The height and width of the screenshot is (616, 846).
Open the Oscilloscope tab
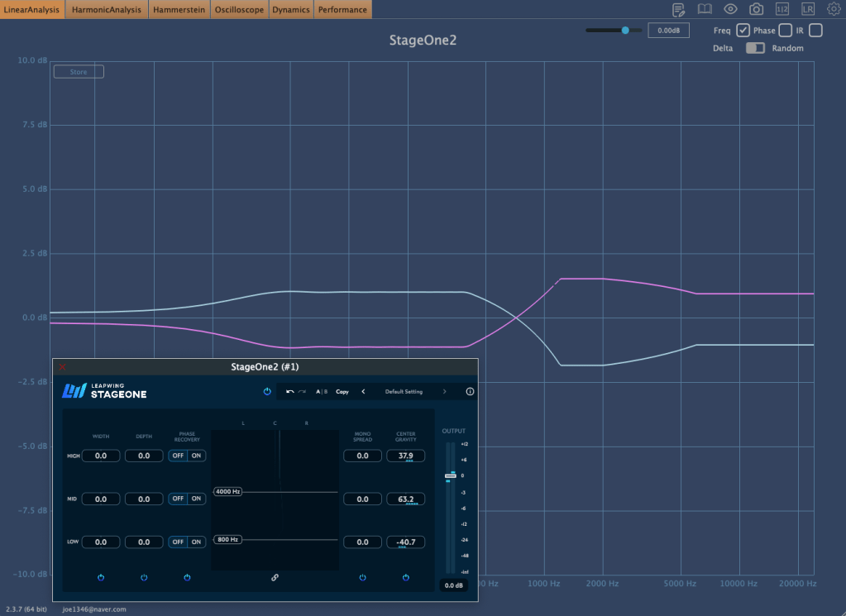point(238,10)
